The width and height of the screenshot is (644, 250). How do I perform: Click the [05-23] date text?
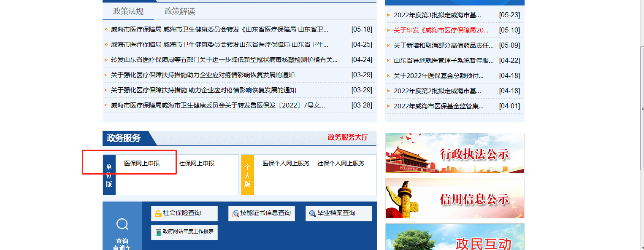(509, 15)
